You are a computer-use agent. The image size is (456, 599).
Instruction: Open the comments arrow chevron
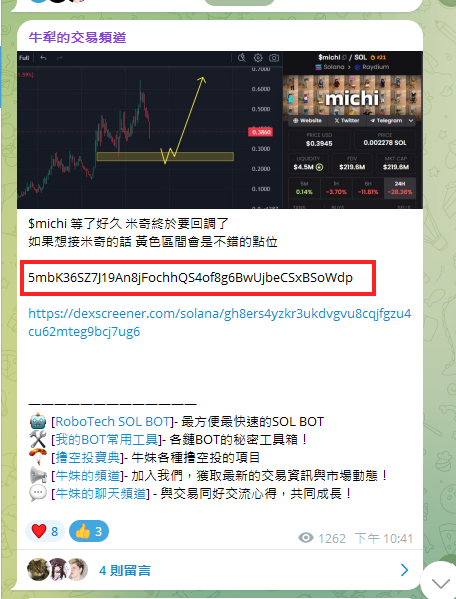pos(404,570)
